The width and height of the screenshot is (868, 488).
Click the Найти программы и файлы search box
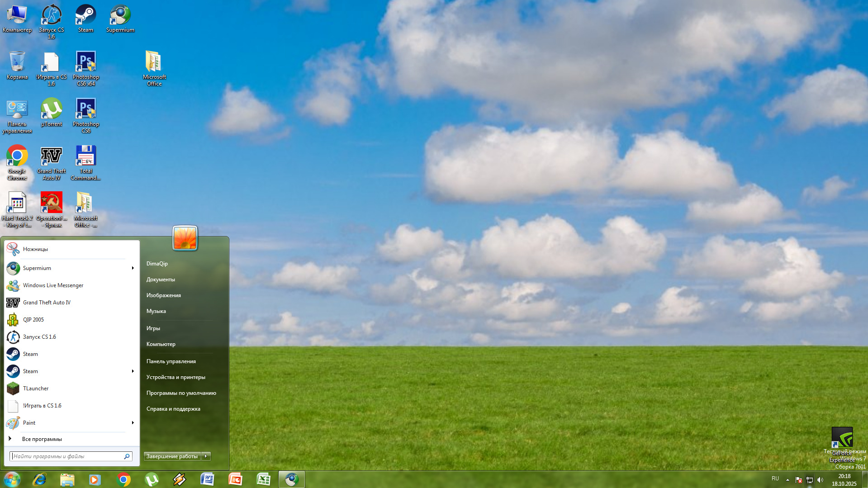[x=67, y=456]
